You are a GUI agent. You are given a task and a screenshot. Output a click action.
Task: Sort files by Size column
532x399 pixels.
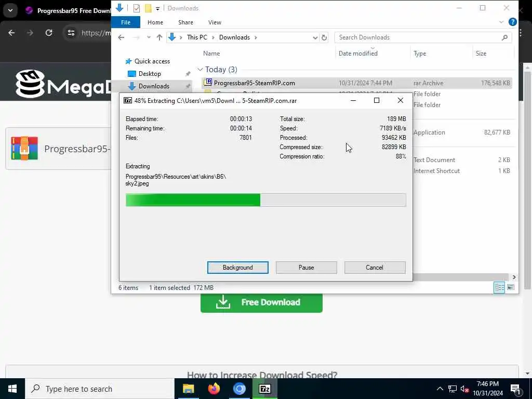pos(481,54)
